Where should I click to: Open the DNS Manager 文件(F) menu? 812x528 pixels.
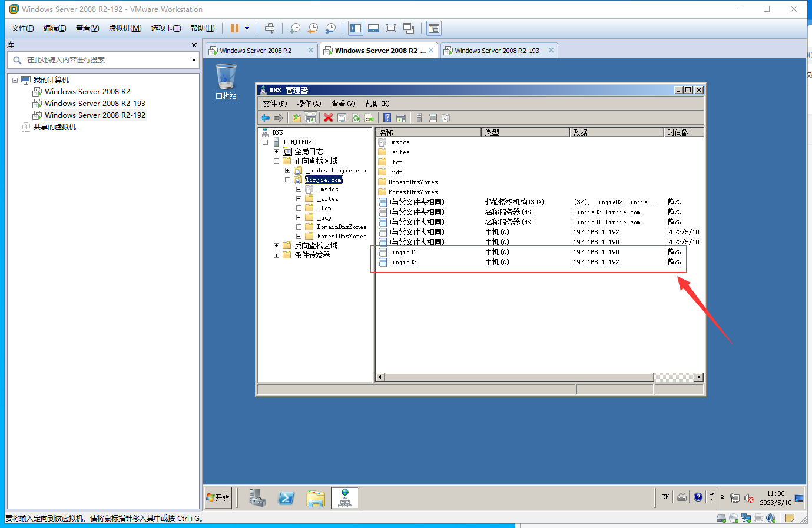tap(275, 104)
